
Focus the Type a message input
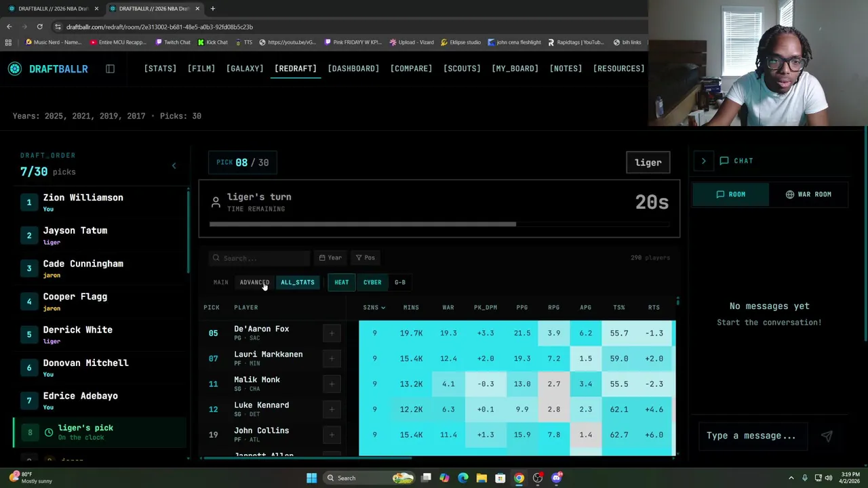753,436
